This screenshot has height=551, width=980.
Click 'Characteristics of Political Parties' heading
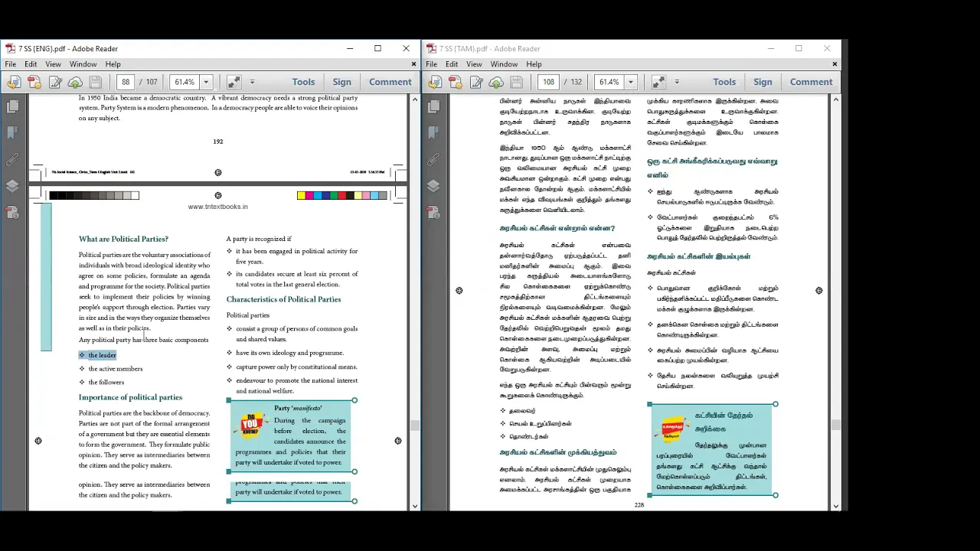coord(283,299)
